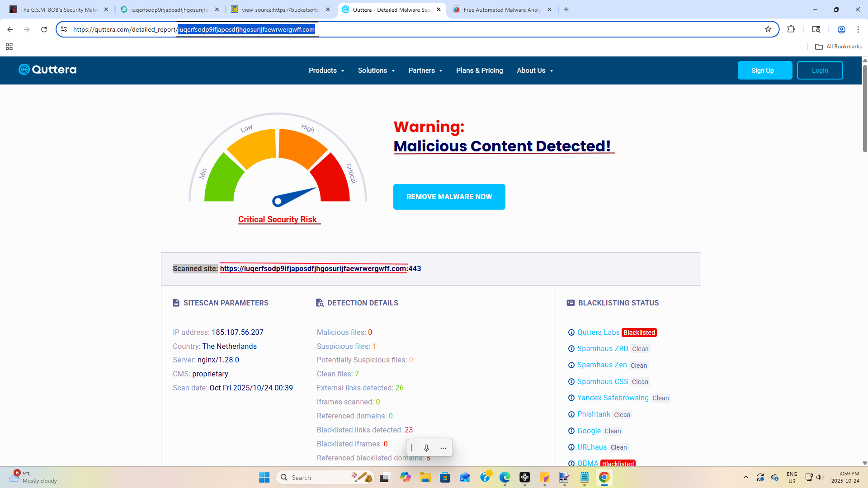Click the Quttera logo in header
Screen dimensions: 868x488
[x=47, y=70]
